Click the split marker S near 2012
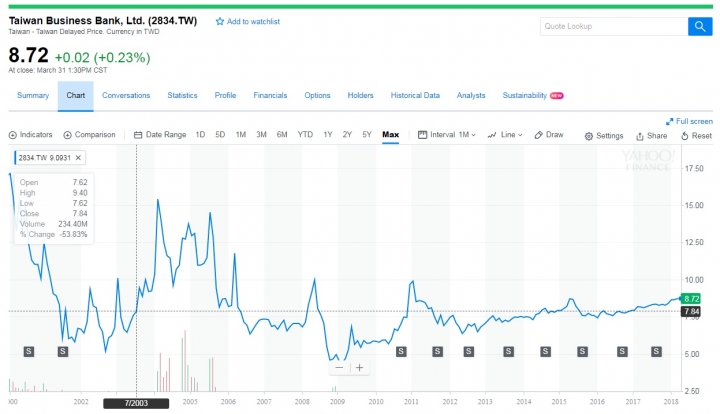 click(x=437, y=352)
